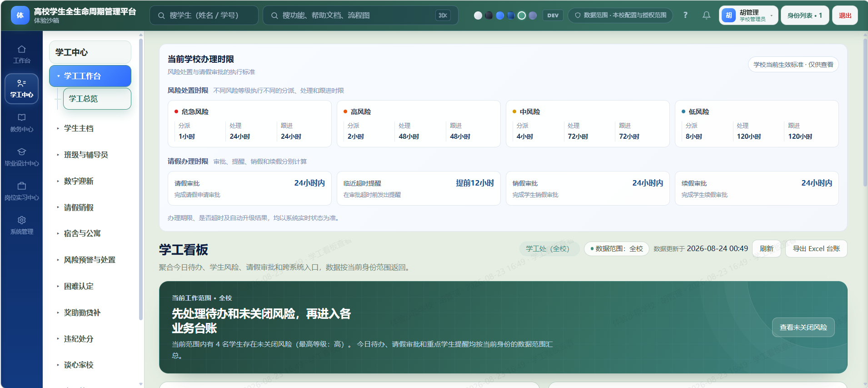The image size is (868, 388).
Task: Collapse the 学工工作台 menu group
Action: point(90,76)
